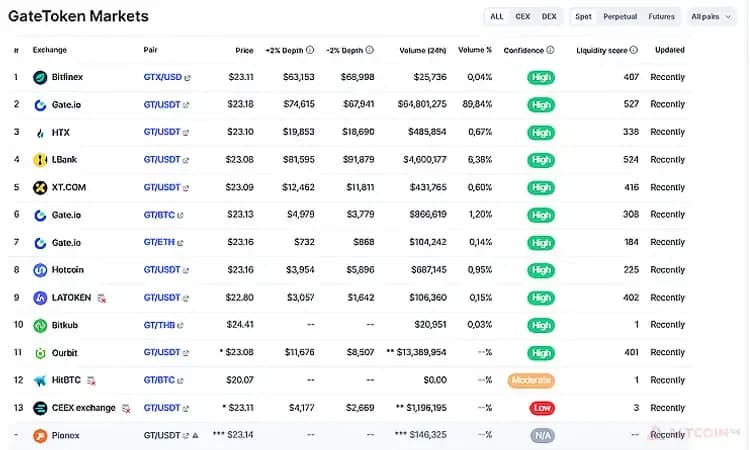
Task: Click the Confidence info icon
Action: (551, 50)
